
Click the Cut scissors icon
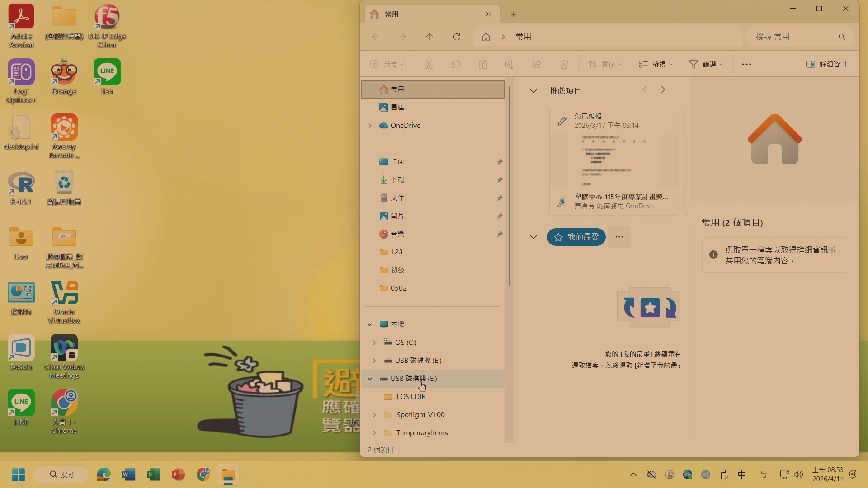click(429, 64)
